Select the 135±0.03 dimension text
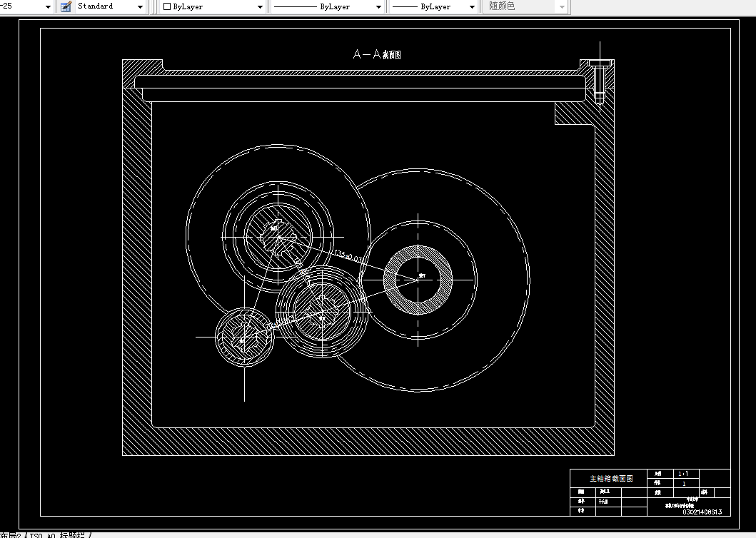Viewport: 756px width, 538px height. click(348, 256)
